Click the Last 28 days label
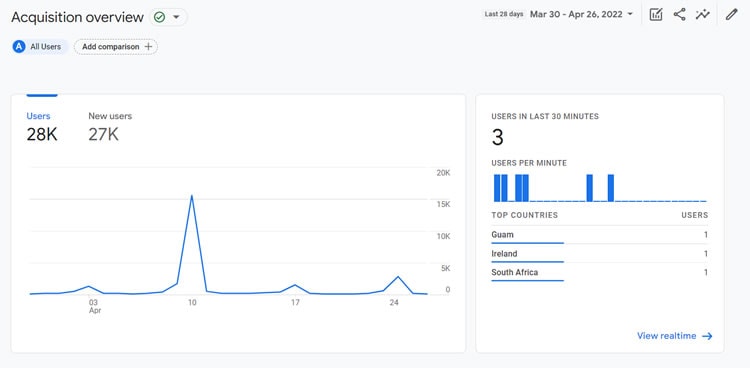 tap(504, 14)
